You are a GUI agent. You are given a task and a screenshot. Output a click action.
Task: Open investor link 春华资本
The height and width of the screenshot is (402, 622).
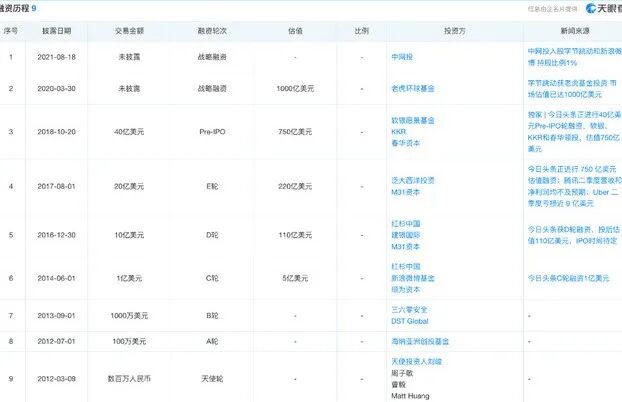405,143
